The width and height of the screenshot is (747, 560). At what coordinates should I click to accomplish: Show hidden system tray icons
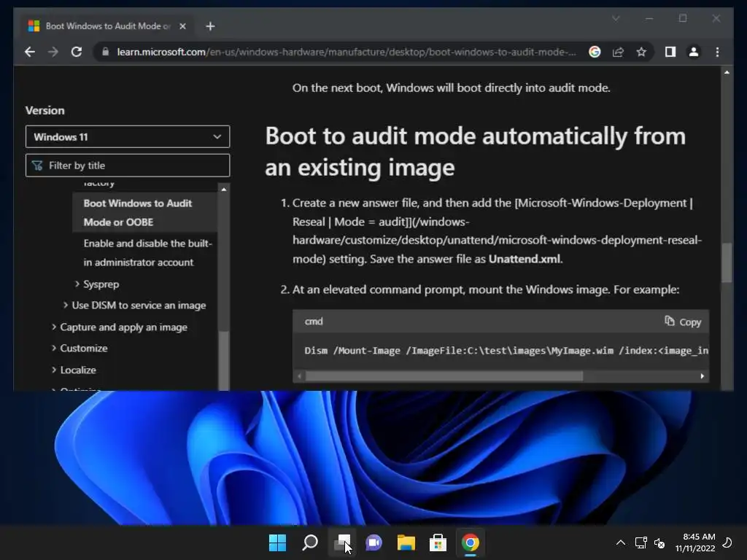(x=621, y=542)
